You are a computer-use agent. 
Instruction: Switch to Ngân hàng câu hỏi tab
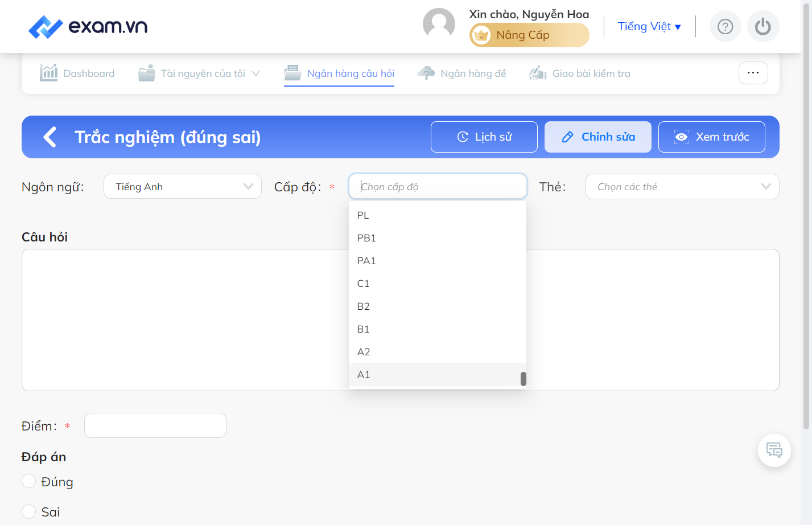tap(339, 73)
